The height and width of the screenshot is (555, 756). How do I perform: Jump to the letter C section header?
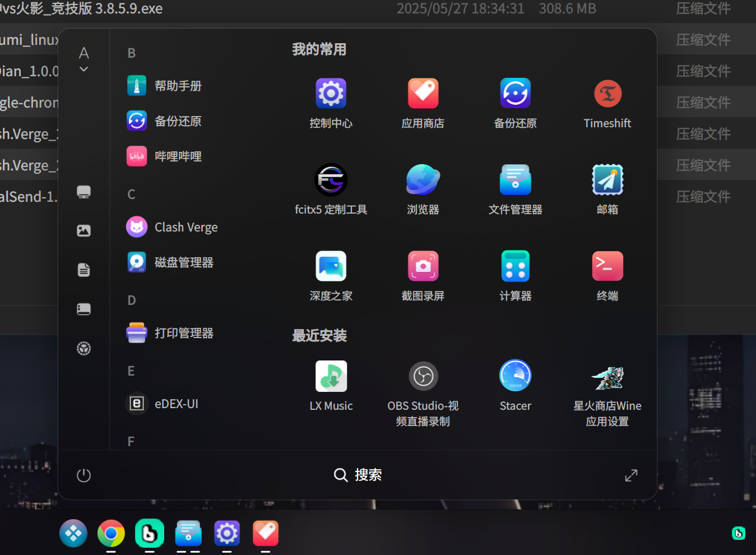(x=131, y=195)
